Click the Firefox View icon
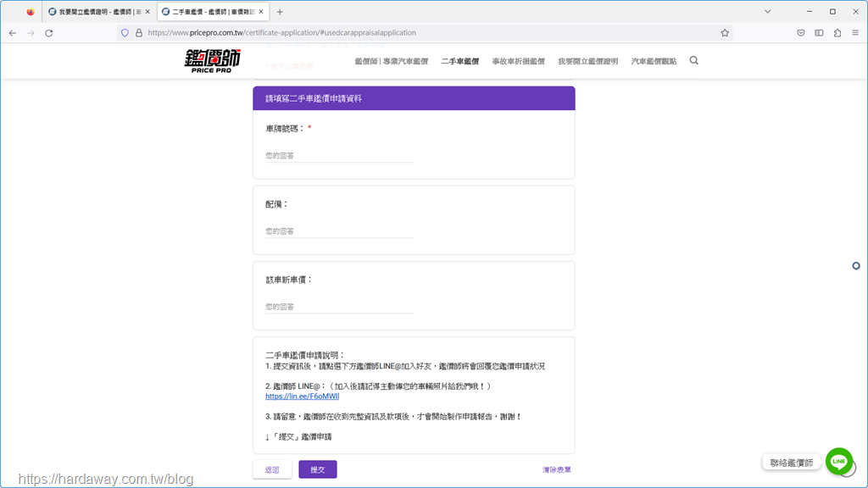 pos(31,12)
